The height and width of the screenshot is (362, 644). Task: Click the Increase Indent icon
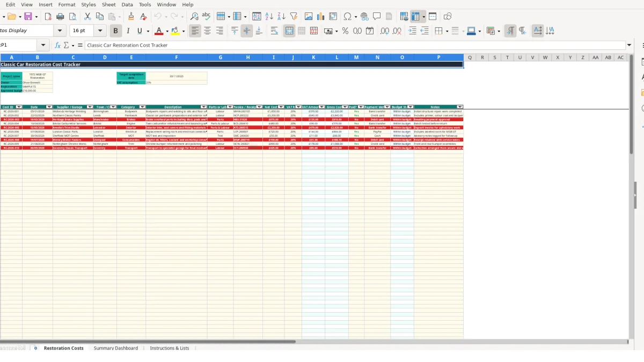412,31
